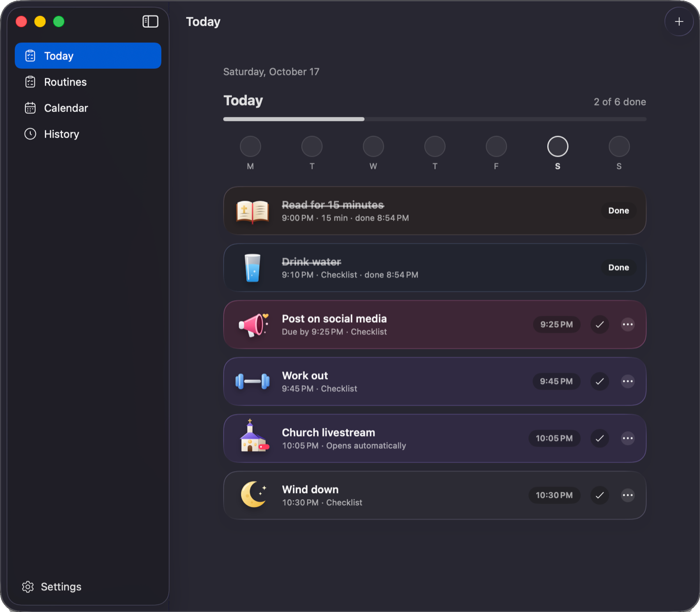This screenshot has height=612, width=700.
Task: Open more options for Post on social media
Action: pyautogui.click(x=628, y=325)
